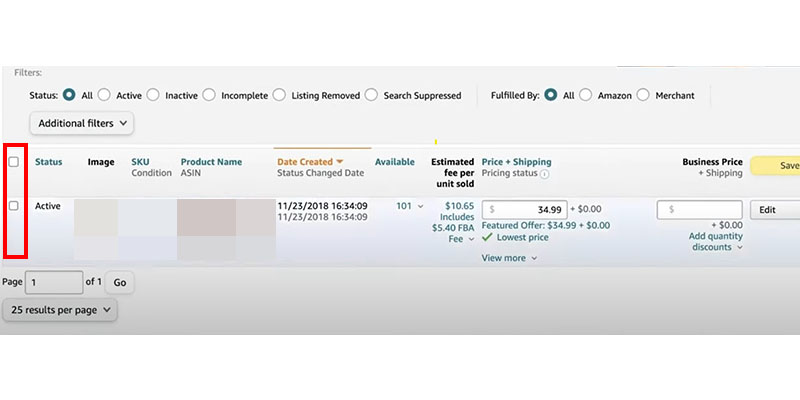Select Search Suppressed status filter

pyautogui.click(x=372, y=95)
